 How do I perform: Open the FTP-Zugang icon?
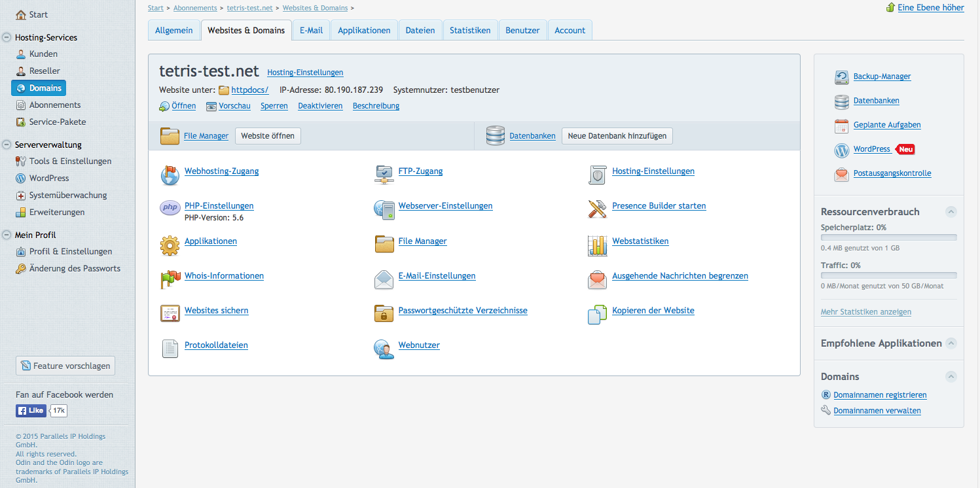(x=384, y=173)
